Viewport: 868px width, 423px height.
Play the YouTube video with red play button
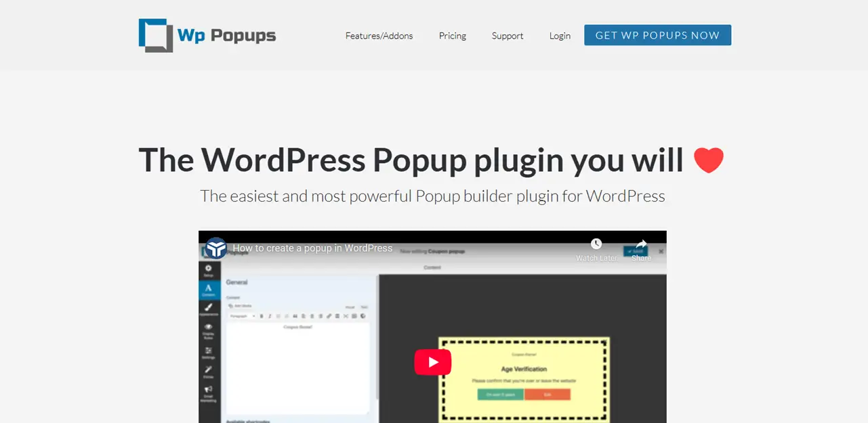(x=432, y=361)
